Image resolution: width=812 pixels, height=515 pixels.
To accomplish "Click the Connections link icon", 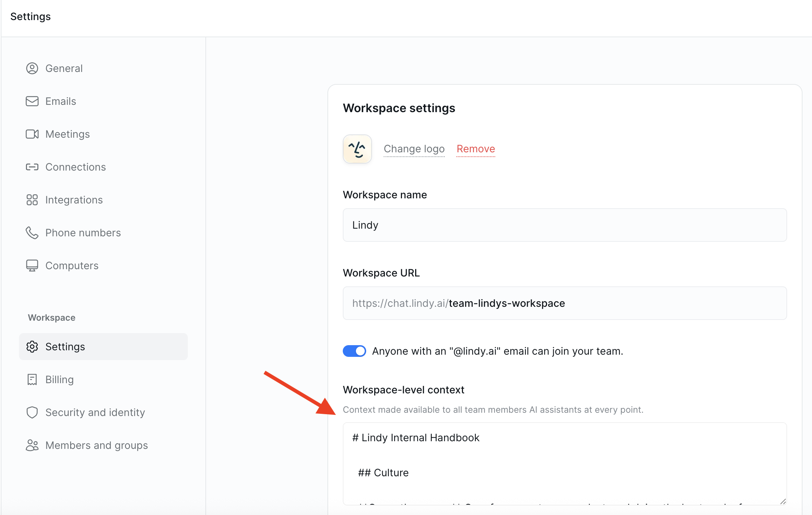I will coord(32,167).
